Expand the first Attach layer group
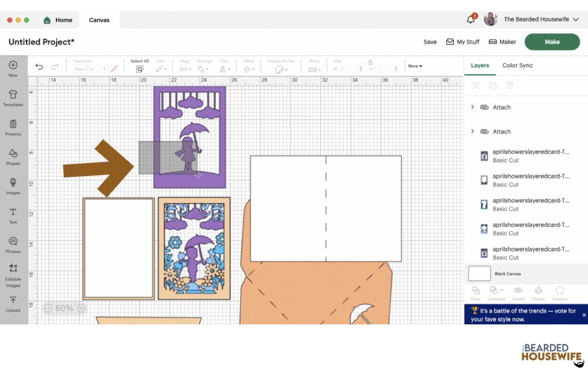 (472, 107)
